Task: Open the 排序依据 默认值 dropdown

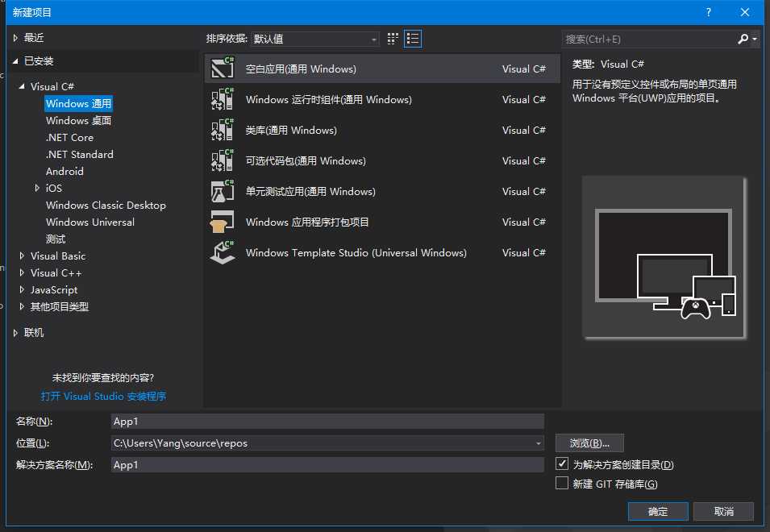Action: 314,39
